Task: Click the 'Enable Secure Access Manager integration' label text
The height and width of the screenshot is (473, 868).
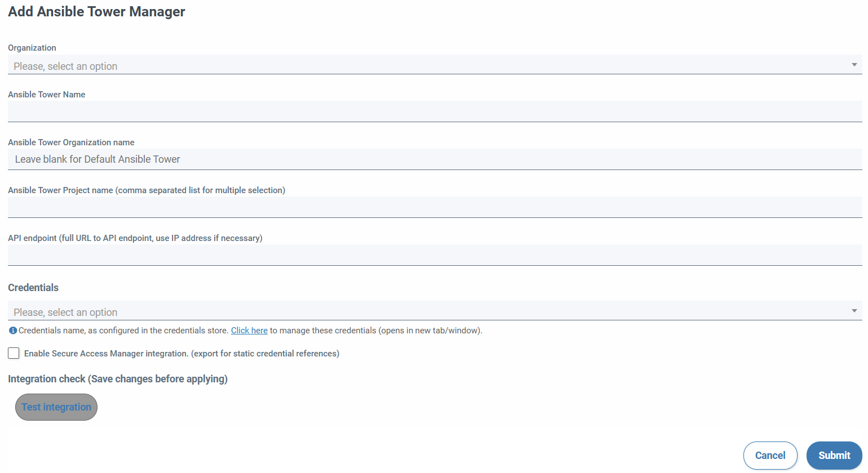Action: pos(181,354)
